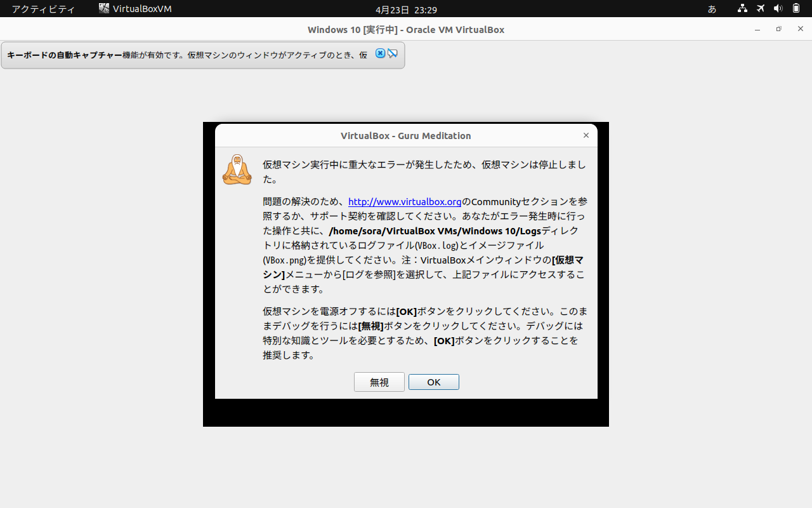Screen dimensions: 812x508
Task: Click the airplane mode icon in top bar
Action: [761, 9]
